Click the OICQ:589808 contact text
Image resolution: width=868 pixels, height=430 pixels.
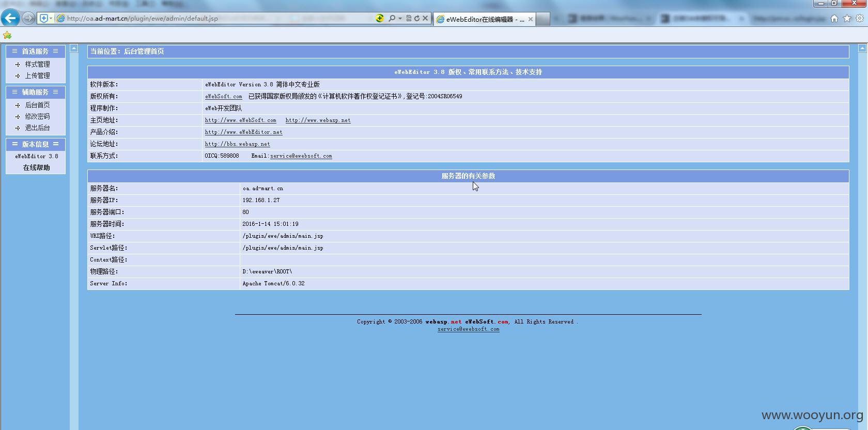coord(222,156)
